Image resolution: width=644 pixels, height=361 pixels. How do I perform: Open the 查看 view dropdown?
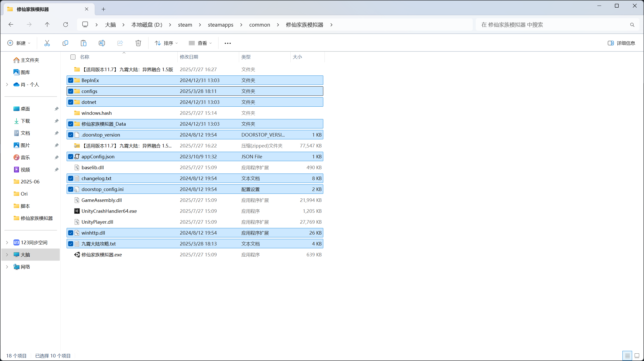tap(200, 43)
